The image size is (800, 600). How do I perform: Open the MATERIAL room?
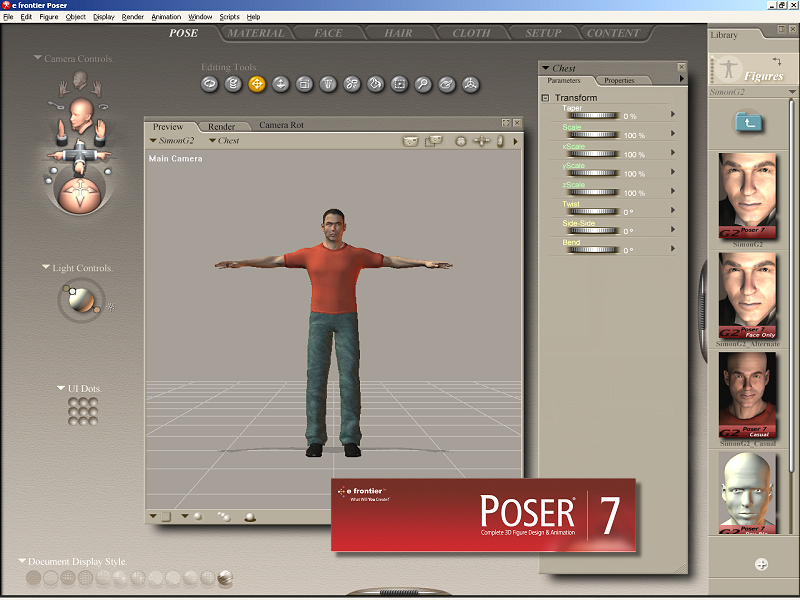tap(256, 33)
